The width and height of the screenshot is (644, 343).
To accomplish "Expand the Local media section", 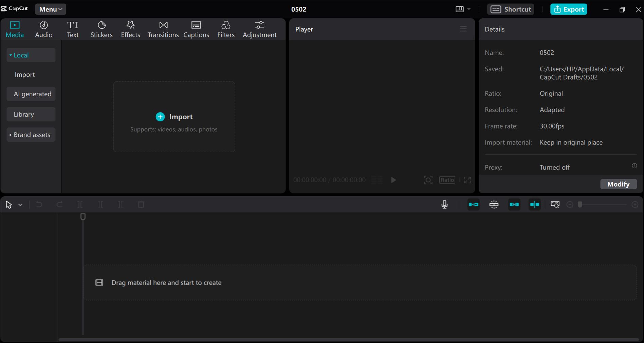I will pyautogui.click(x=20, y=55).
